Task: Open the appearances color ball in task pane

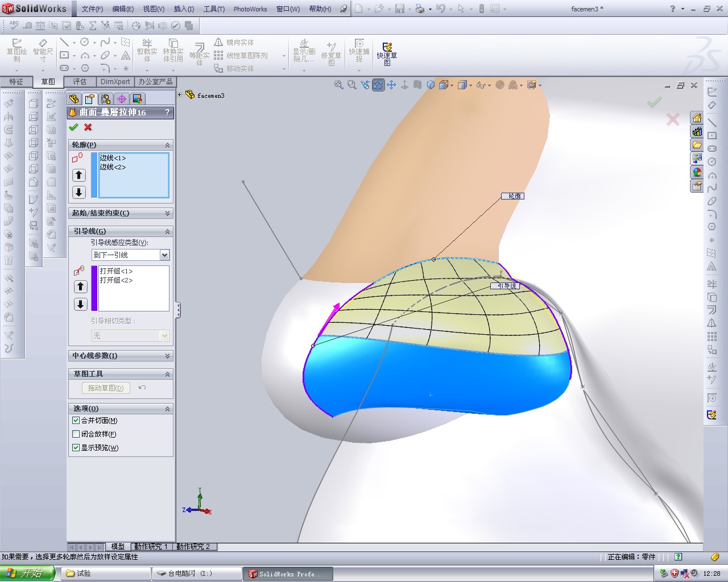Action: pyautogui.click(x=697, y=172)
